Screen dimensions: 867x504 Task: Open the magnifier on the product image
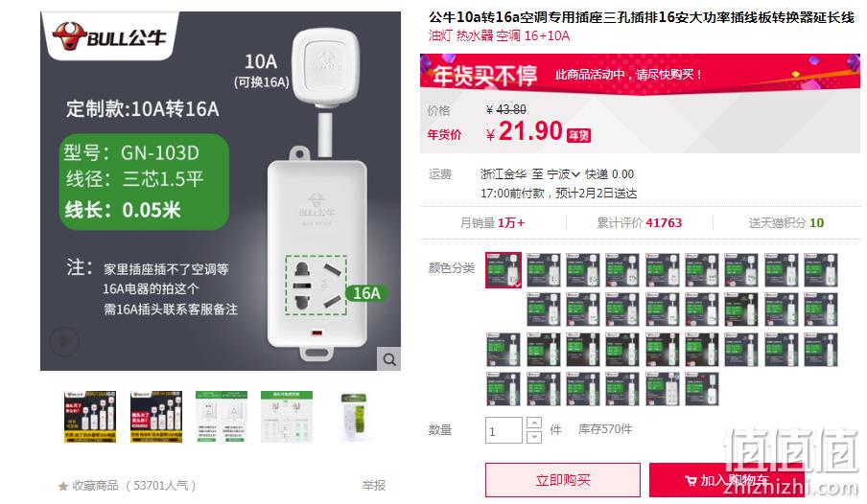pos(389,359)
